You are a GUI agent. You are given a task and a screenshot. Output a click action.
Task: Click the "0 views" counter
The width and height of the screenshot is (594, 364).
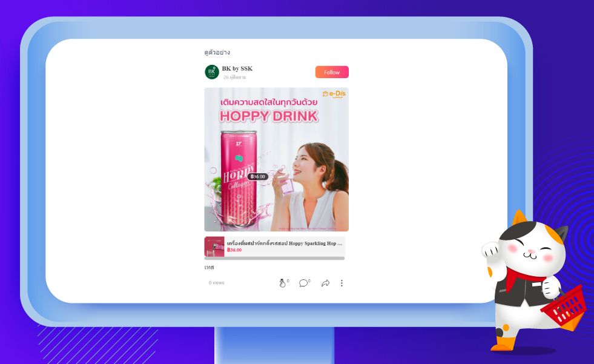[216, 283]
